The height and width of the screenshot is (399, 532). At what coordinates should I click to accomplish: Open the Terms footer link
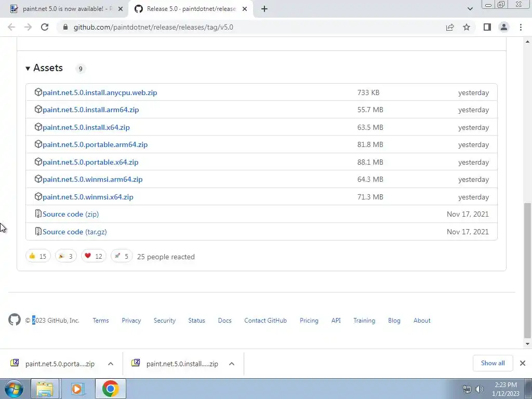[101, 320]
